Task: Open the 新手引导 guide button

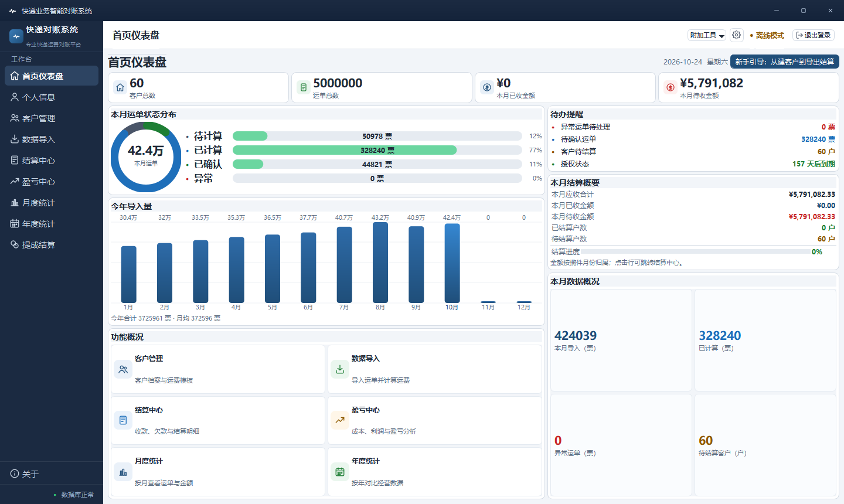Action: click(x=785, y=62)
